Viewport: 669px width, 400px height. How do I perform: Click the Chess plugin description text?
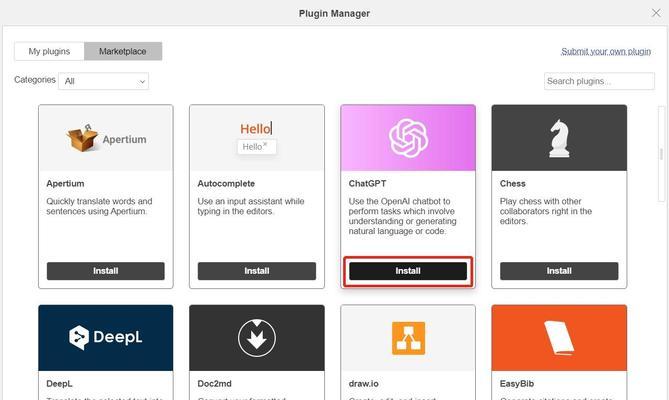(546, 211)
